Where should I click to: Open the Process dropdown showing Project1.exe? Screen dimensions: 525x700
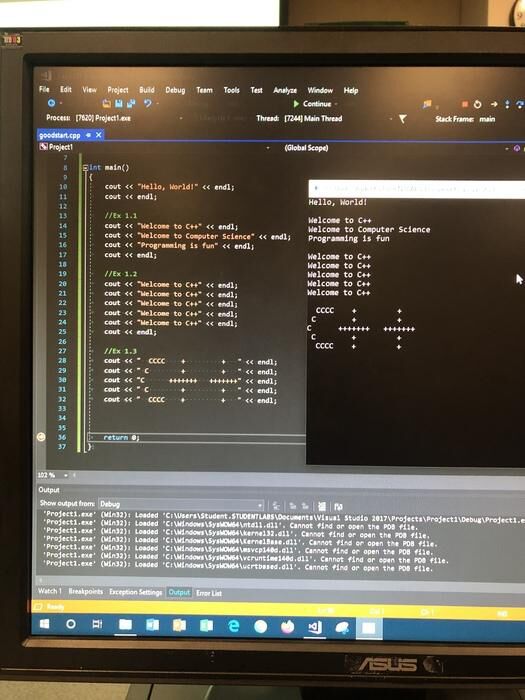pyautogui.click(x=129, y=118)
